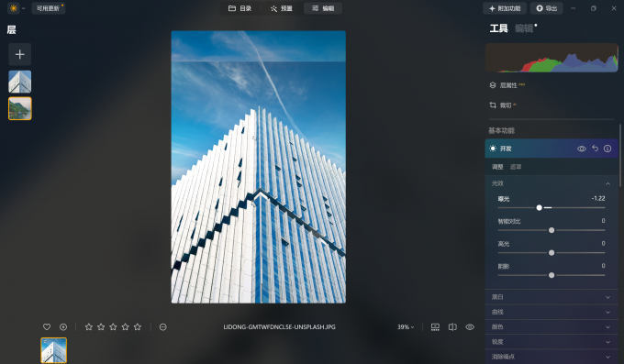The image size is (624, 364).
Task: Click the filmstrip display icon beside zoom
Action: click(x=435, y=327)
